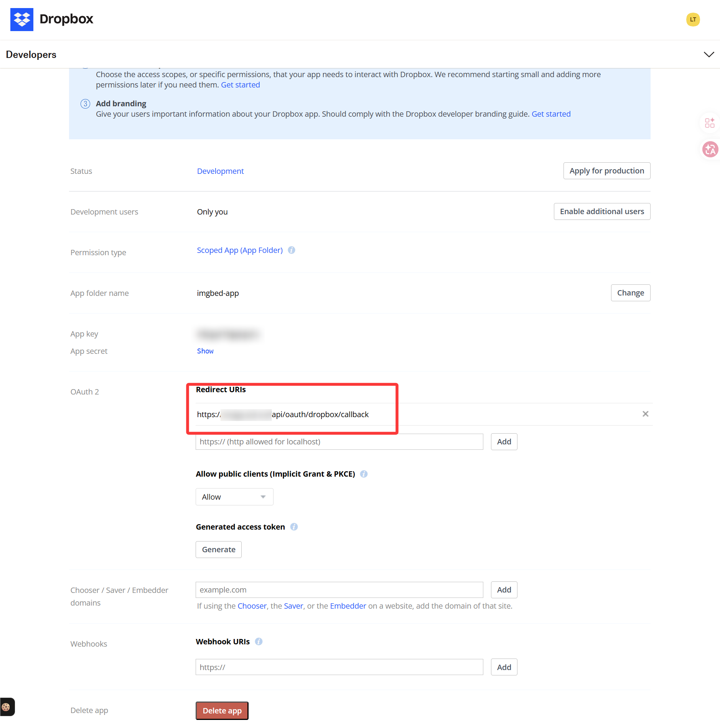This screenshot has width=720, height=728.
Task: Click the Allow public clients info icon
Action: click(364, 474)
